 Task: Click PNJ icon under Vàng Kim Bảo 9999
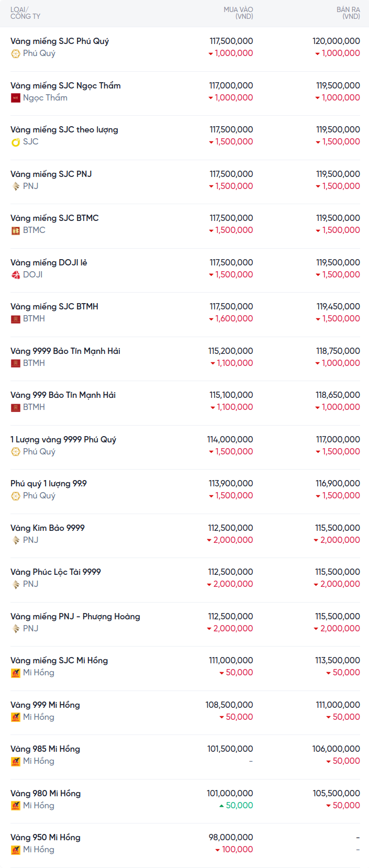pyautogui.click(x=16, y=540)
